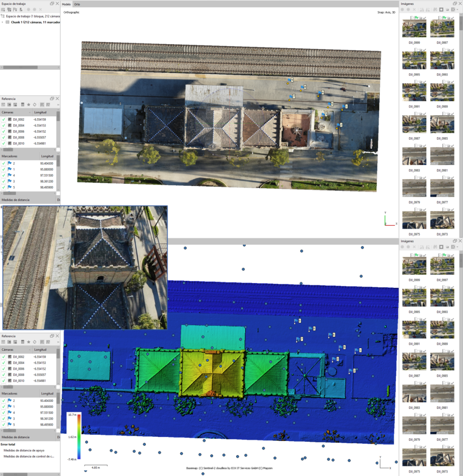Uncheck camera DJI_0008 in the lower Referencia panel

point(3,375)
